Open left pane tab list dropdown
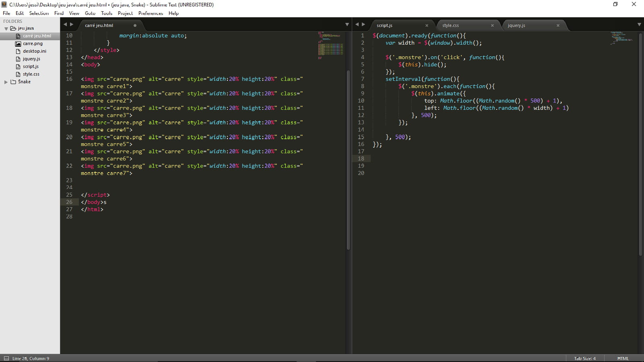 pyautogui.click(x=347, y=25)
